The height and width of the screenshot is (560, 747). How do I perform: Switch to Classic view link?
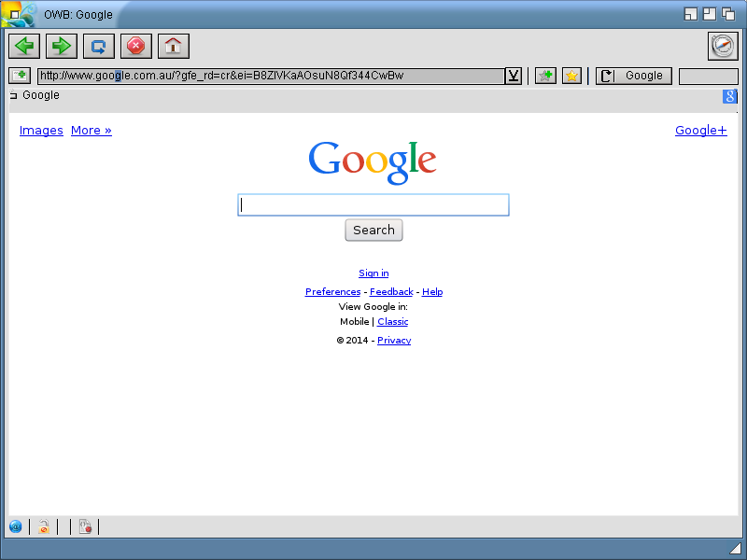[x=392, y=322]
